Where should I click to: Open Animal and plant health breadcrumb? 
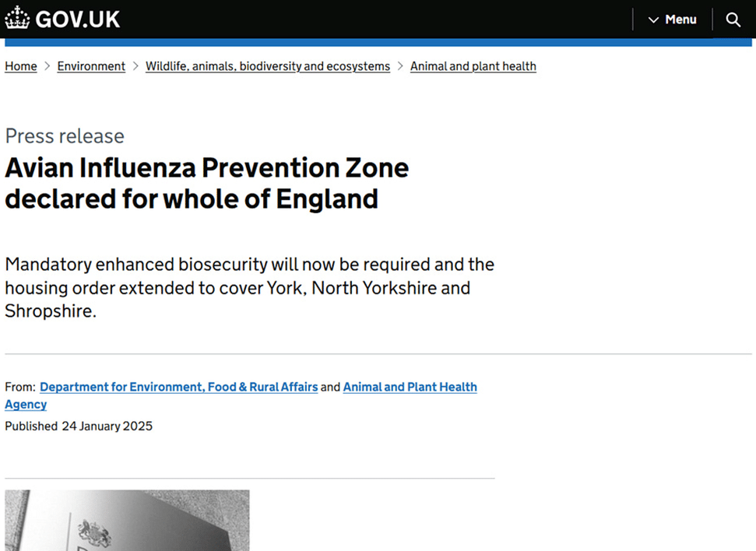pos(473,66)
